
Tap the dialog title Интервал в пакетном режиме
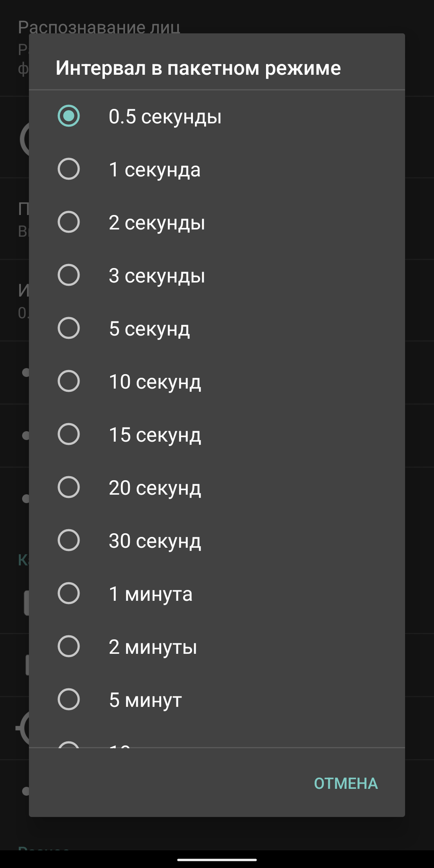tap(198, 68)
